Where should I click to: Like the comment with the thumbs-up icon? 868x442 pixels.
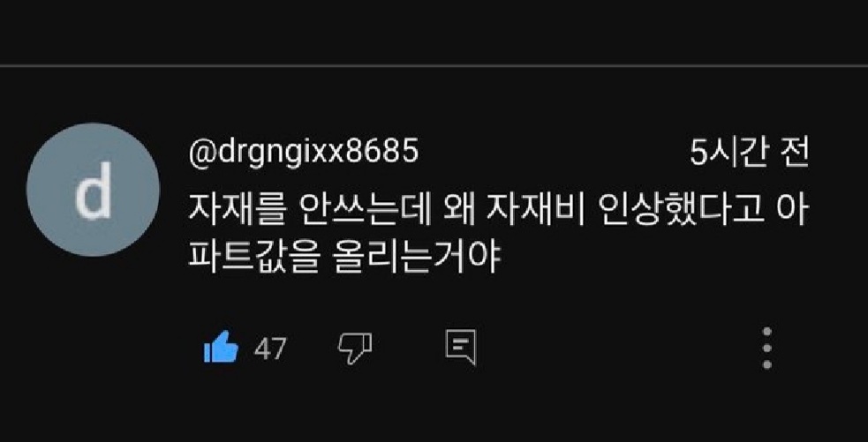[x=221, y=347]
